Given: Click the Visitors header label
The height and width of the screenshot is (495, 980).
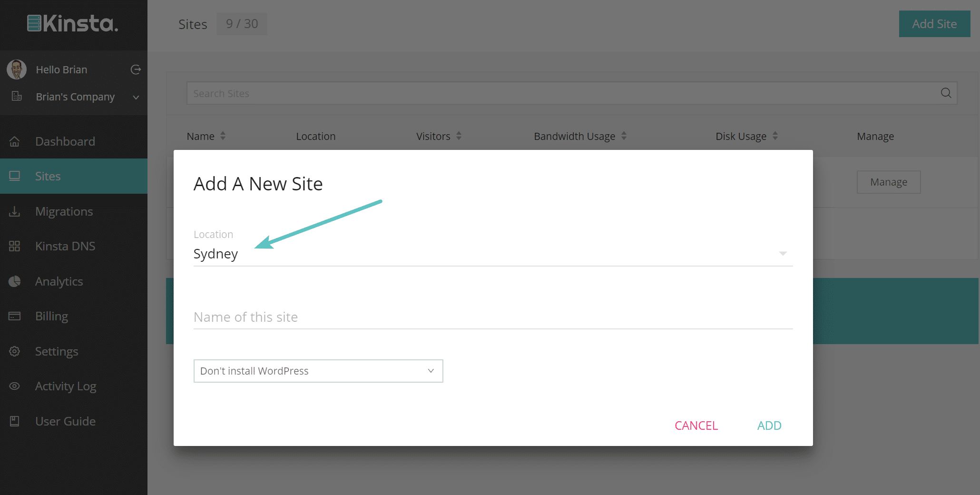Looking at the screenshot, I should (433, 137).
